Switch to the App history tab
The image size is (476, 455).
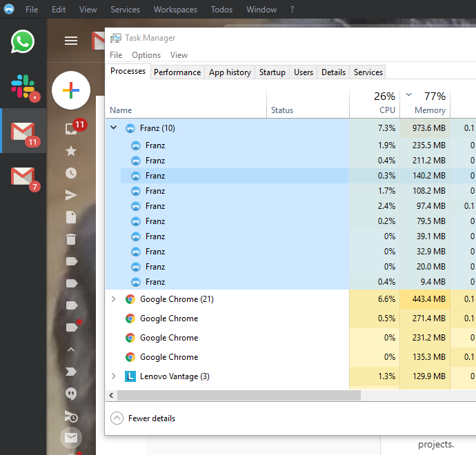coord(230,72)
